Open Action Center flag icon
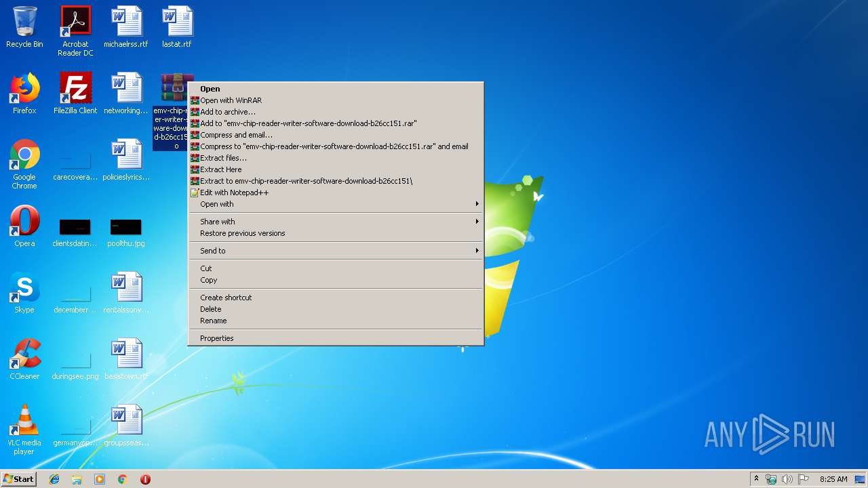The height and width of the screenshot is (488, 868). coord(804,479)
